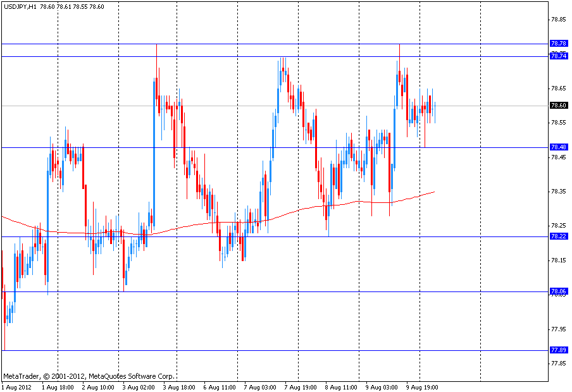This screenshot has height=392, width=572.
Task: Click the 8 Aug 11:00 time label
Action: point(341,386)
